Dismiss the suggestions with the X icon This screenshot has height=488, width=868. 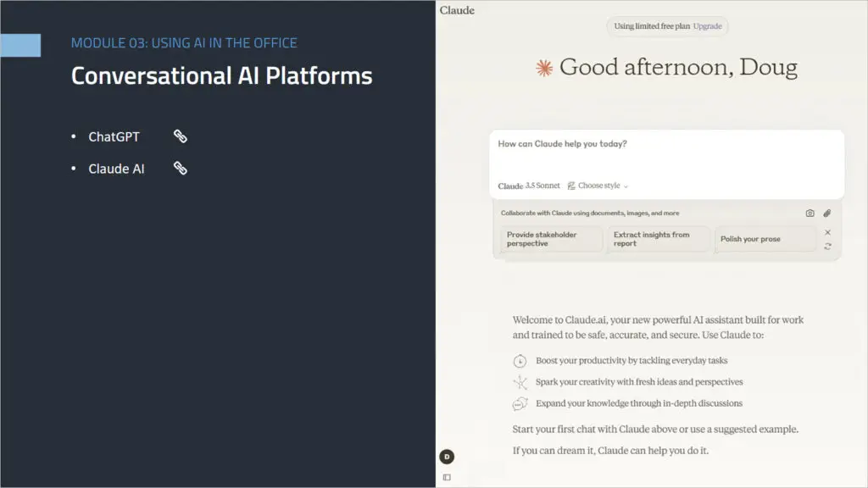coord(827,231)
